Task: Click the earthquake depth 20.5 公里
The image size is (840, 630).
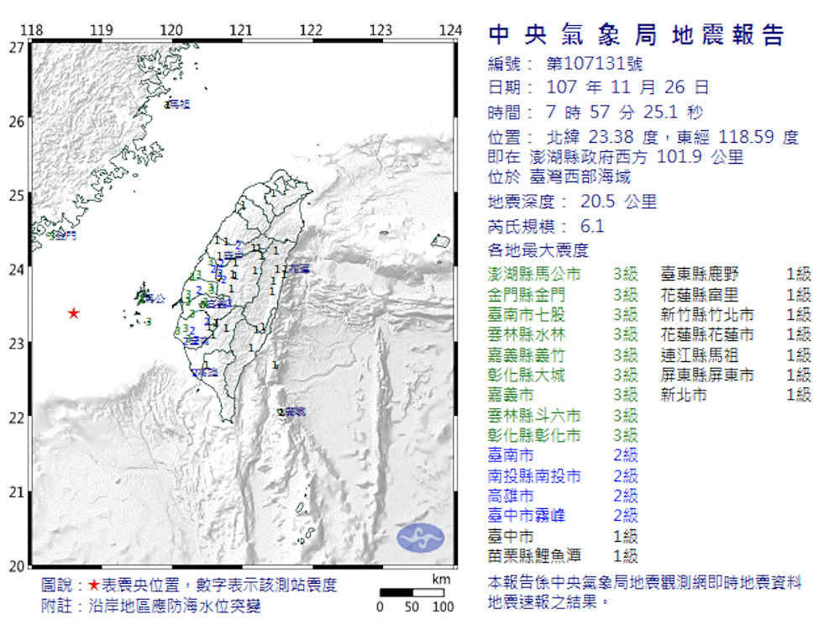Action: pyautogui.click(x=618, y=202)
